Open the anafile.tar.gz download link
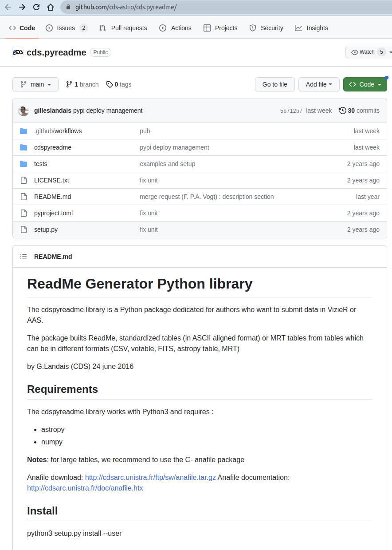Screen dimensions: 392x550 tap(150, 477)
